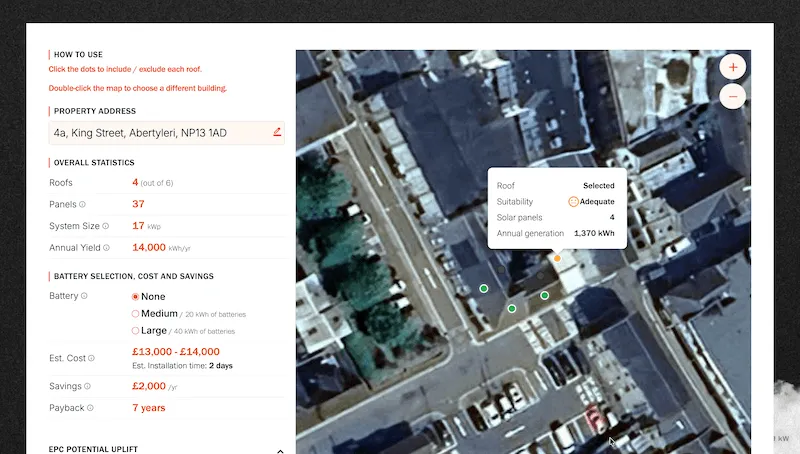800x454 pixels.
Task: Click the property address input field
Action: point(166,133)
